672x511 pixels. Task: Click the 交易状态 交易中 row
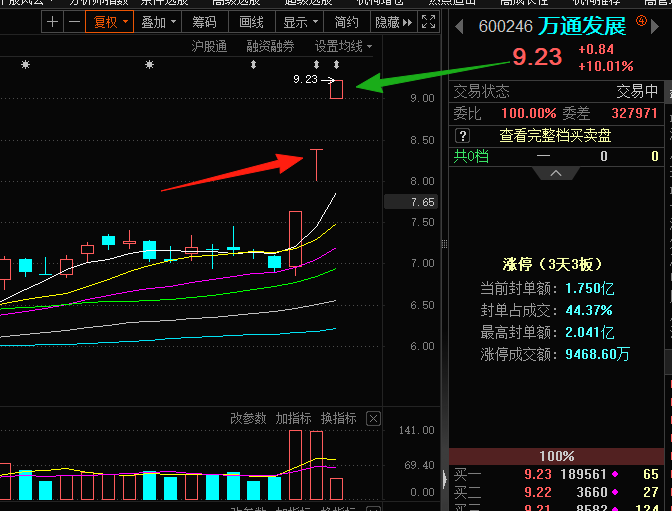coord(556,91)
